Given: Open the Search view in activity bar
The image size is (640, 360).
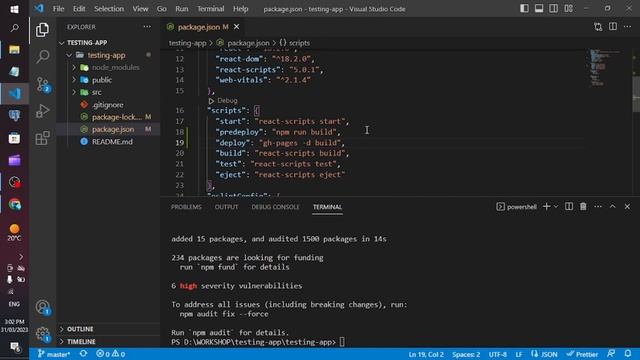Looking at the screenshot, I should 42,56.
